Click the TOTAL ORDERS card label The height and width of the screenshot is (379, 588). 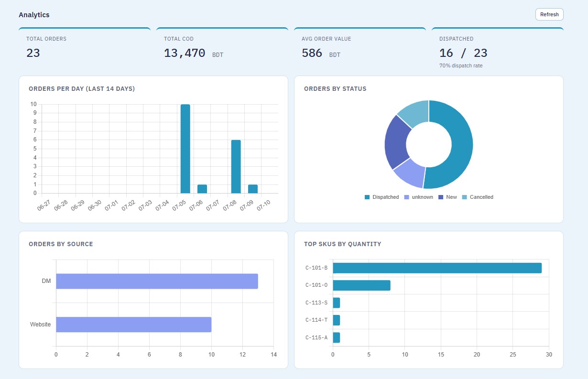(46, 39)
